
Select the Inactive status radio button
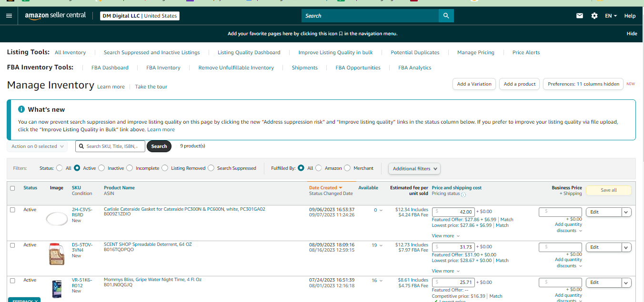coord(101,168)
